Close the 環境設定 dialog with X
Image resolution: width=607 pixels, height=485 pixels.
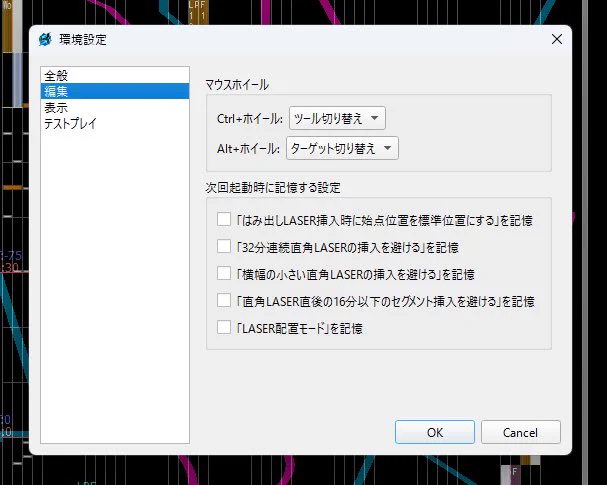coord(557,39)
